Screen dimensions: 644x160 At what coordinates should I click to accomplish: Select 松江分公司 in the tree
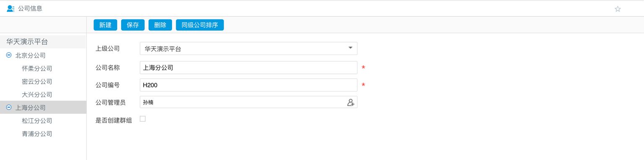point(37,121)
